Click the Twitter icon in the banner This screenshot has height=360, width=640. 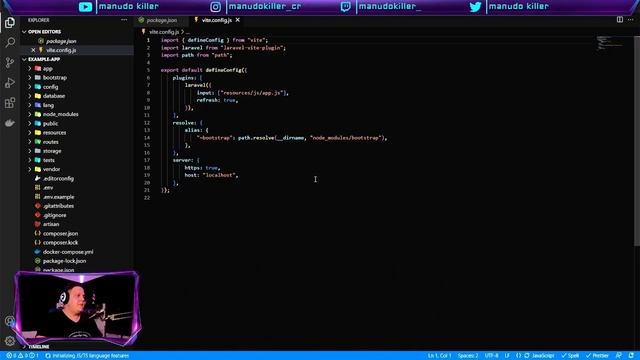tap(475, 7)
